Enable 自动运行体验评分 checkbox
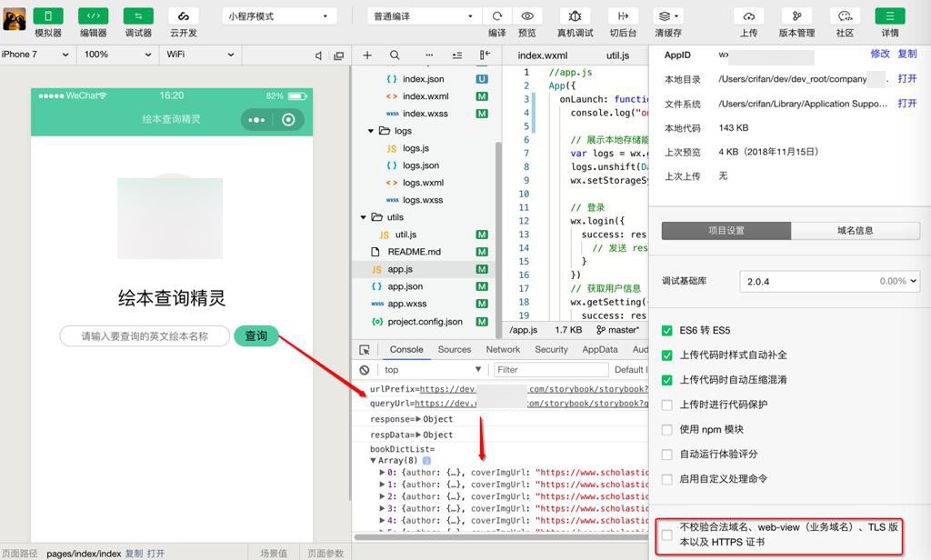The height and width of the screenshot is (560, 931). tap(666, 455)
